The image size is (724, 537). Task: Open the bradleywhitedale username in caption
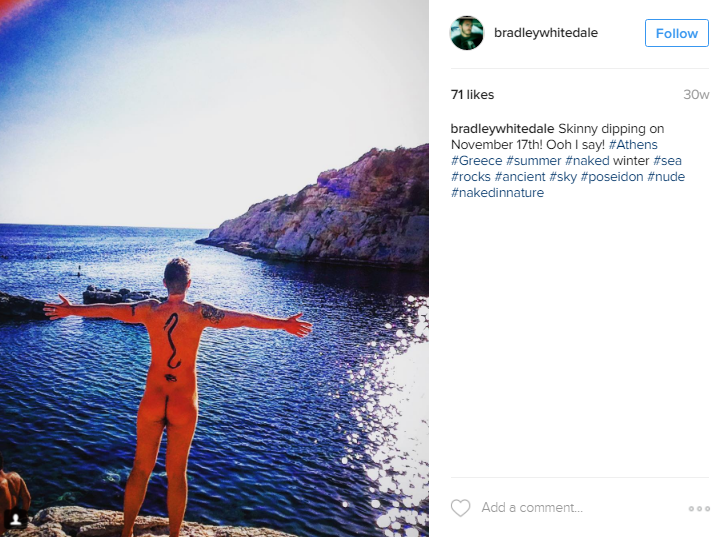pyautogui.click(x=502, y=128)
